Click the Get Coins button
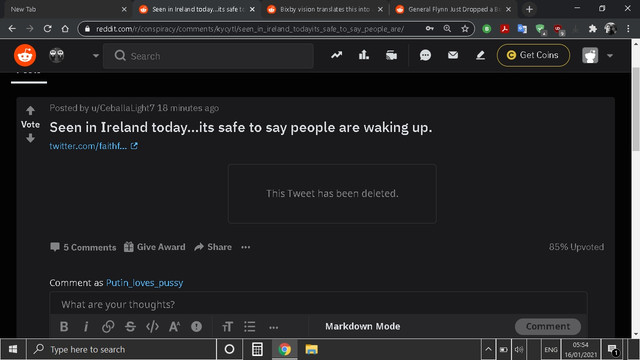Screen dimensions: 640x360 point(533,55)
